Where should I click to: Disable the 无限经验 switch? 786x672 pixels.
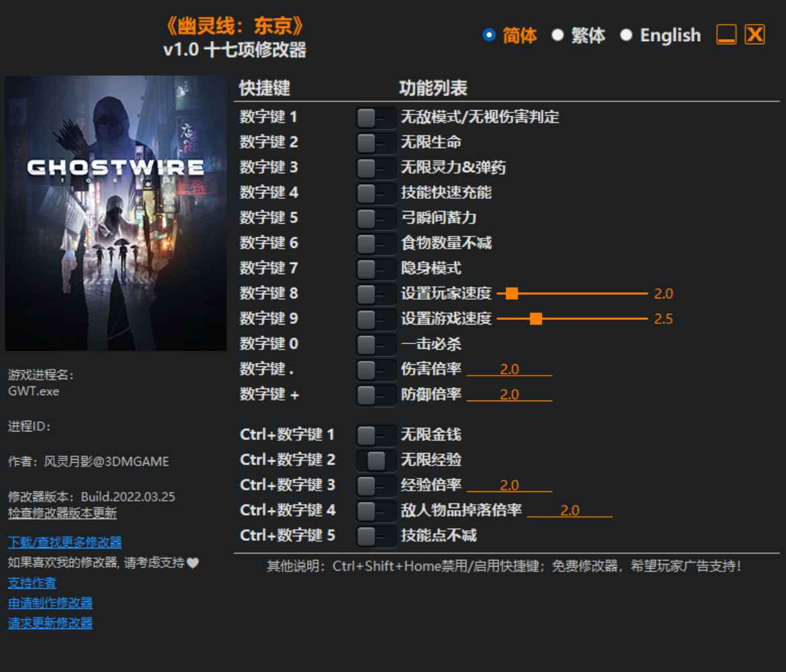pos(376,460)
